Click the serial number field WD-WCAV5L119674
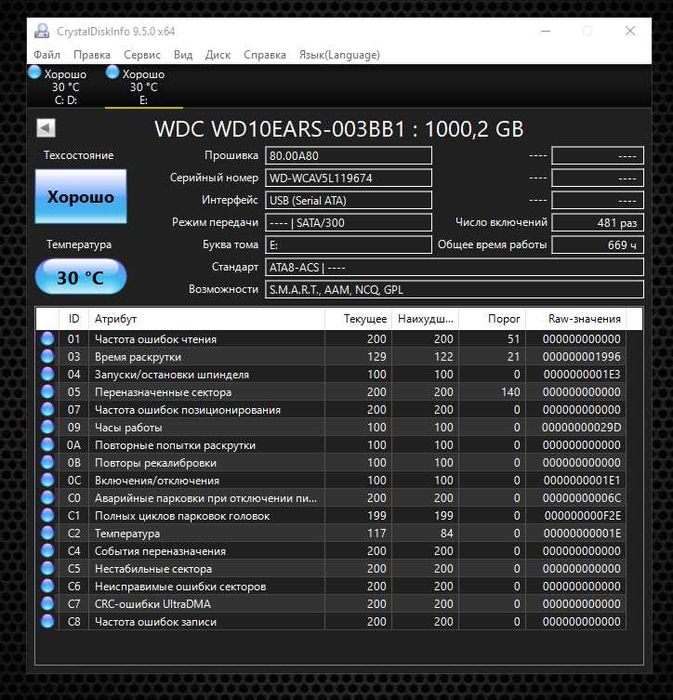Screen dimensions: 673x700 click(x=349, y=178)
